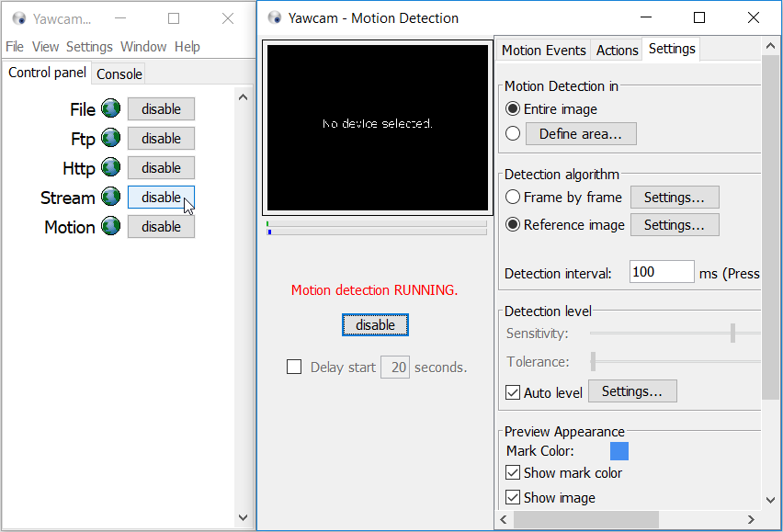Click Settings panel scroll down arrow
This screenshot has width=783, height=532.
(x=770, y=500)
